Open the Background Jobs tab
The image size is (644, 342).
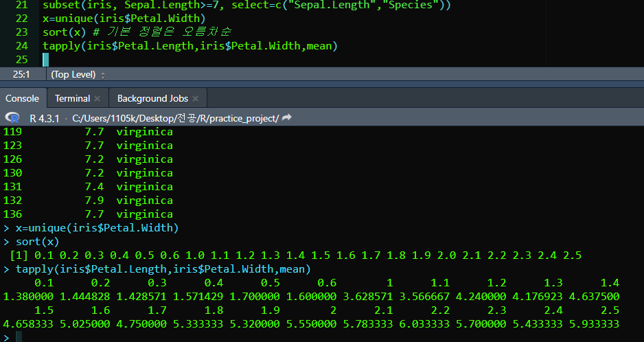pos(152,99)
